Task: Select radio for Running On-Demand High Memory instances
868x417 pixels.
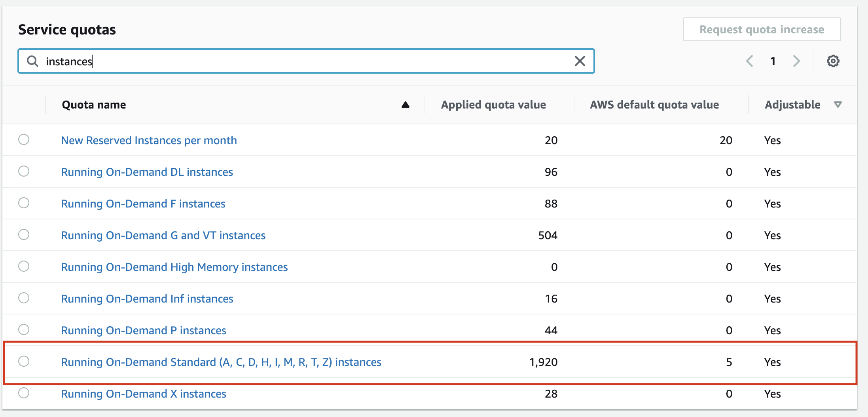Action: [x=24, y=266]
